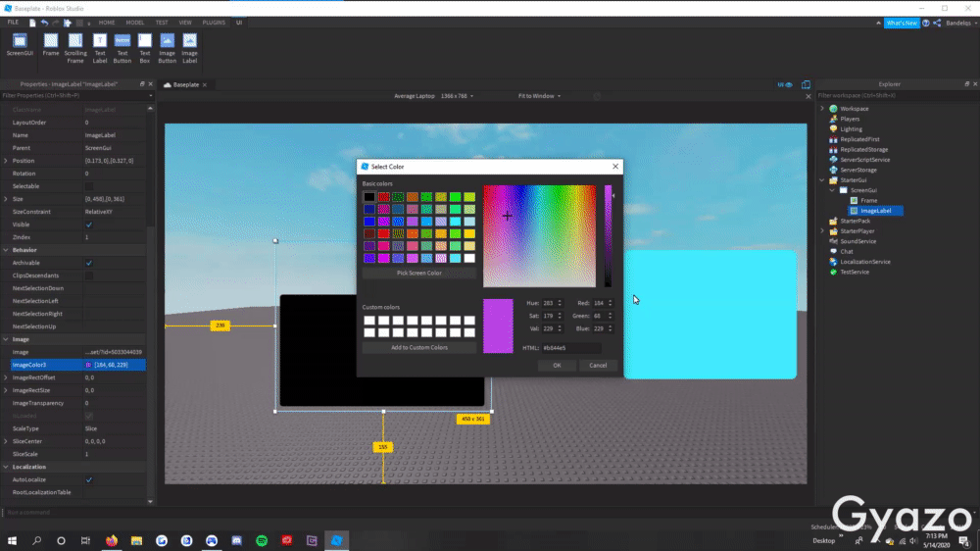
Task: Select SoundService in Explorer
Action: 857,241
